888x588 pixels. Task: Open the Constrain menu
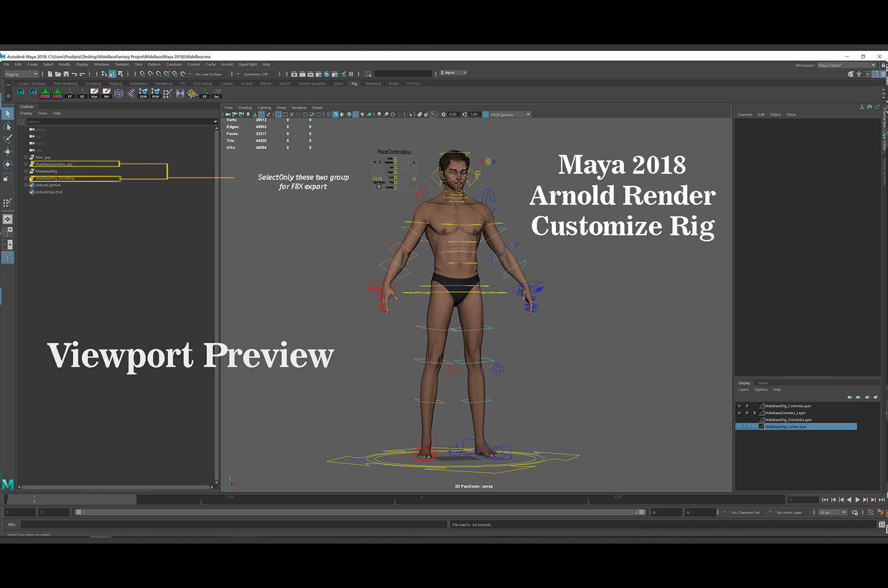[x=174, y=64]
